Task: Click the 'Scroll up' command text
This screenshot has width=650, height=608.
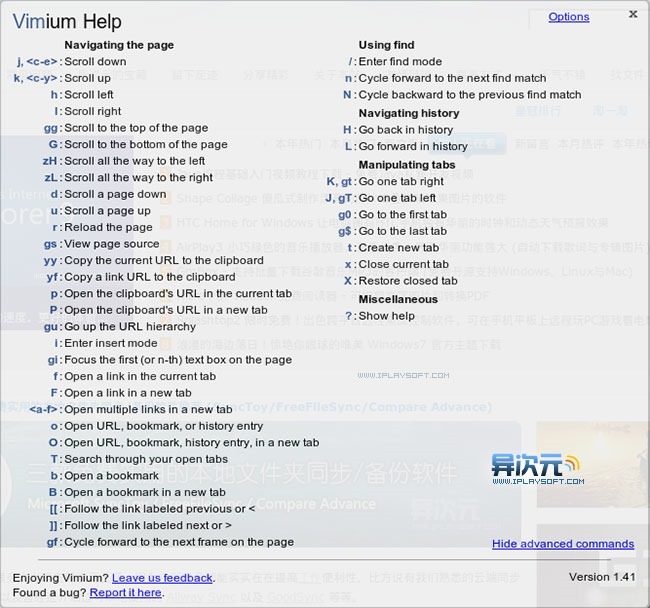Action: tap(87, 78)
